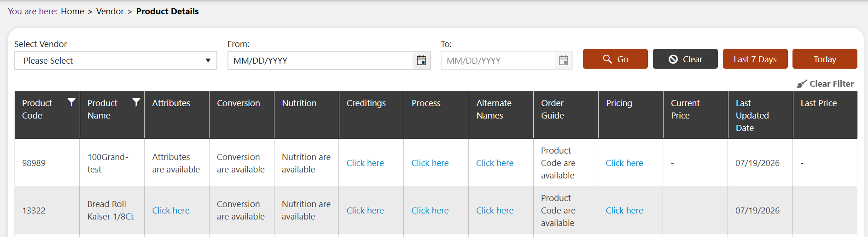Open Alternate Names link for product 13322
Image resolution: width=868 pixels, height=237 pixels.
click(x=495, y=210)
